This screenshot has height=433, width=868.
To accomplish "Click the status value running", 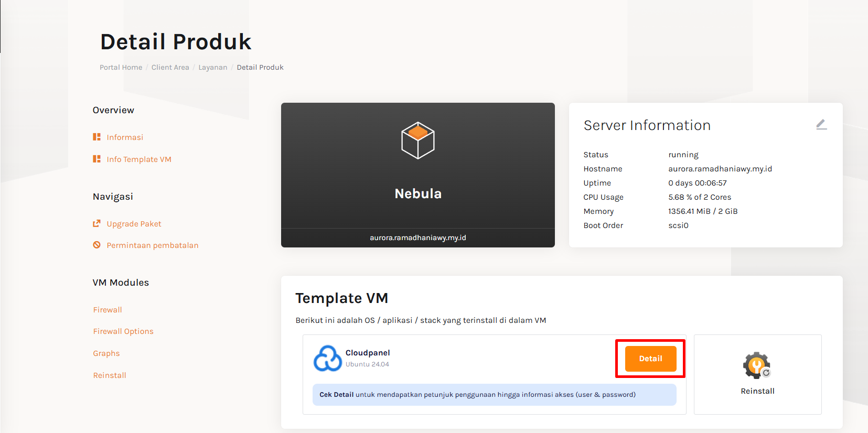I will (x=683, y=155).
